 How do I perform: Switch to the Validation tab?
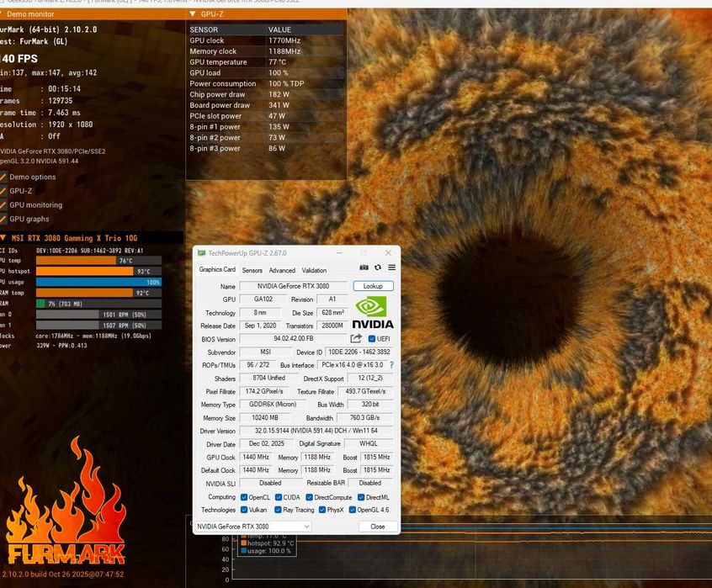click(x=314, y=270)
